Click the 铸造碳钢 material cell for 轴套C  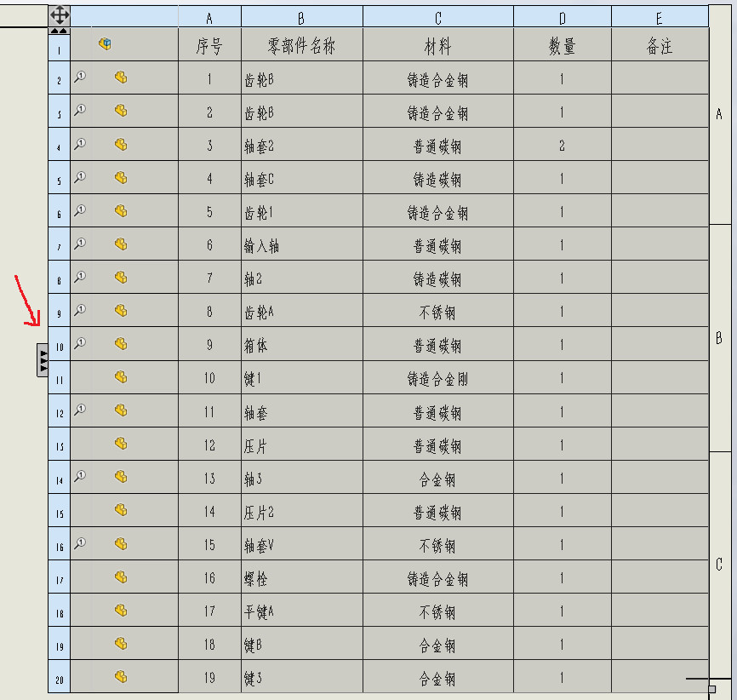[438, 177]
